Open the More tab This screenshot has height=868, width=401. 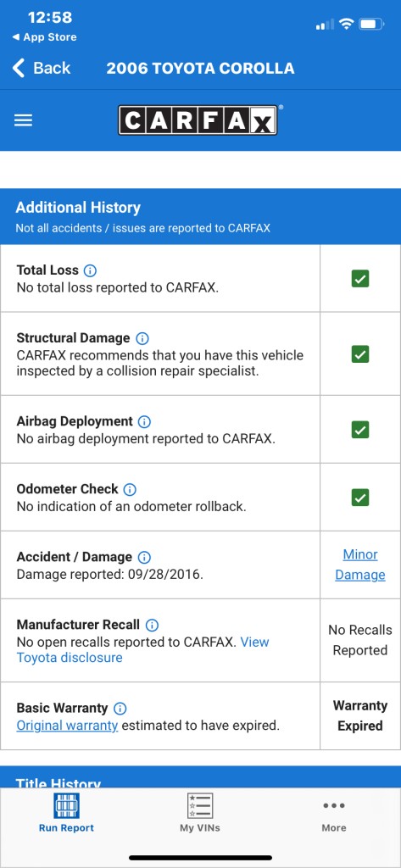click(x=334, y=816)
